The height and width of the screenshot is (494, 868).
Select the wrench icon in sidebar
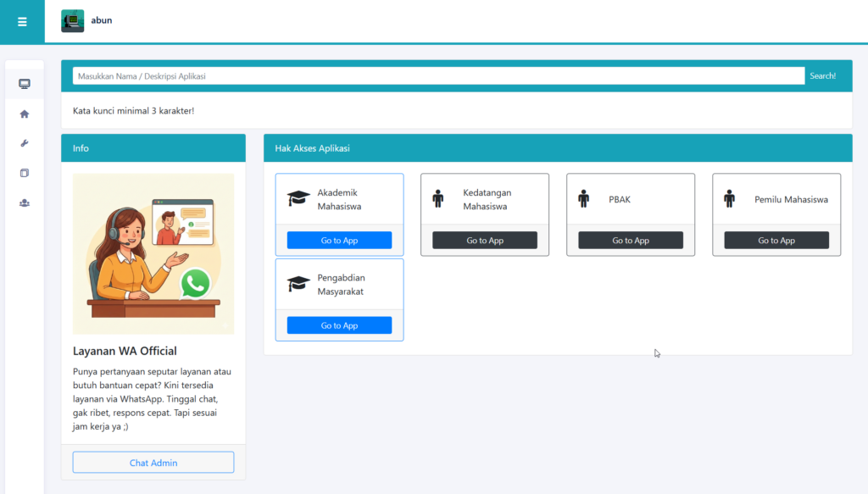point(24,143)
